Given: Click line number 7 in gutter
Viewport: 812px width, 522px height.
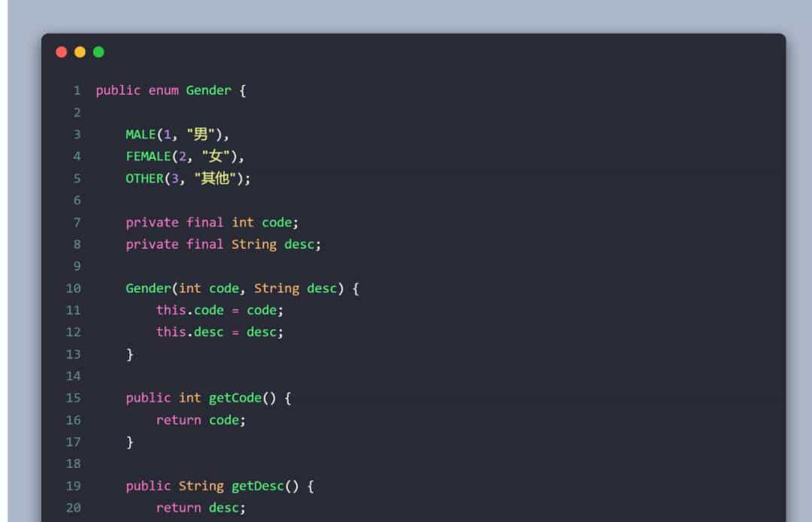Looking at the screenshot, I should pyautogui.click(x=77, y=223).
